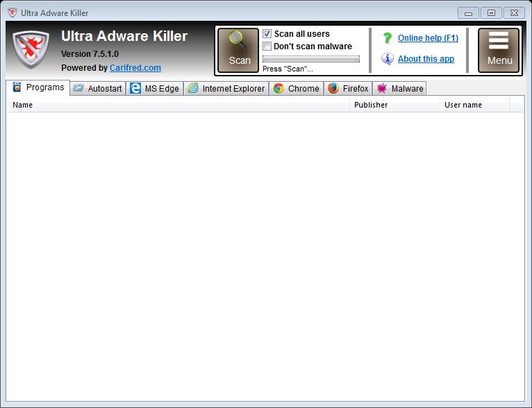Click the Press "Scan"... status text
This screenshot has width=532, height=408.
[x=288, y=69]
